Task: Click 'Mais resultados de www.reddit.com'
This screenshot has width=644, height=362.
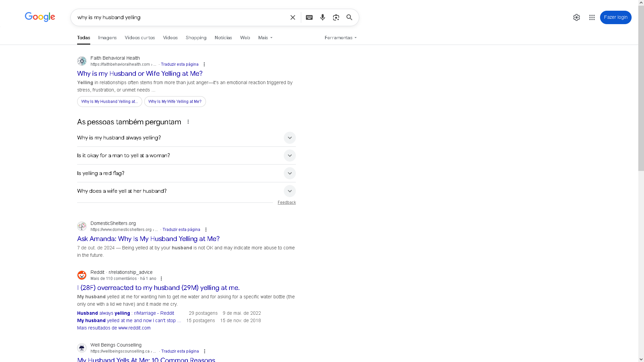Action: pyautogui.click(x=114, y=328)
